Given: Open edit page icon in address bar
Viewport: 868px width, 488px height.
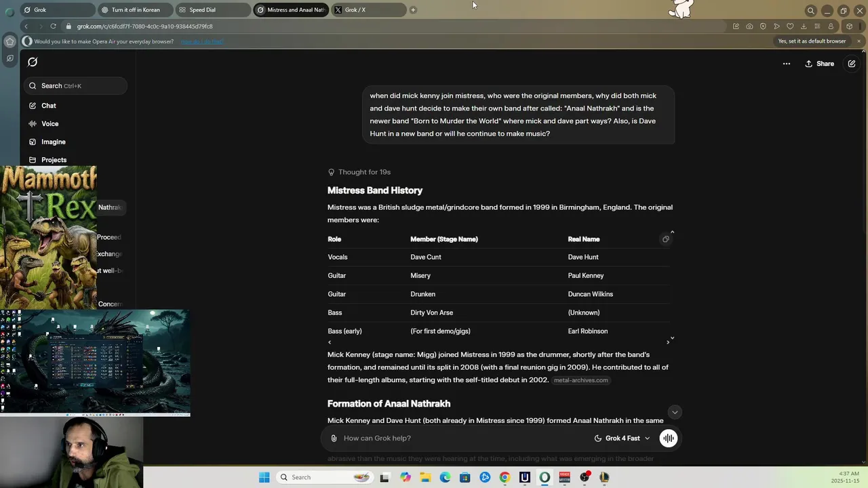Looking at the screenshot, I should [x=736, y=26].
